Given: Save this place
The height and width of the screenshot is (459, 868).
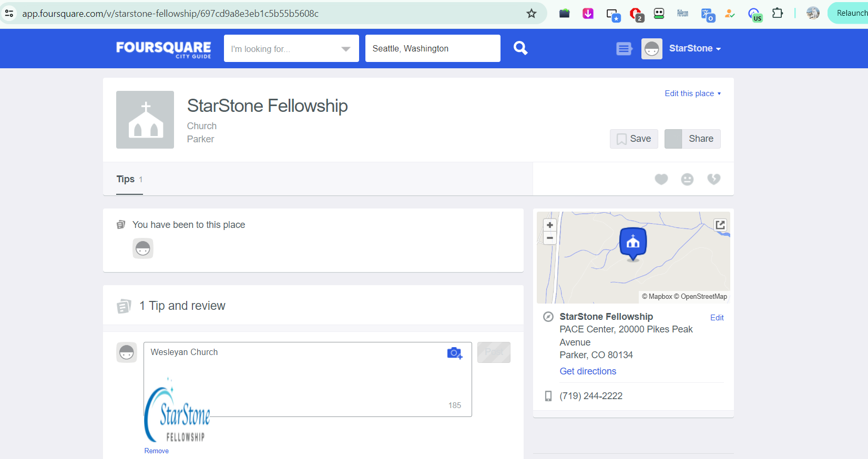Looking at the screenshot, I should 634,139.
